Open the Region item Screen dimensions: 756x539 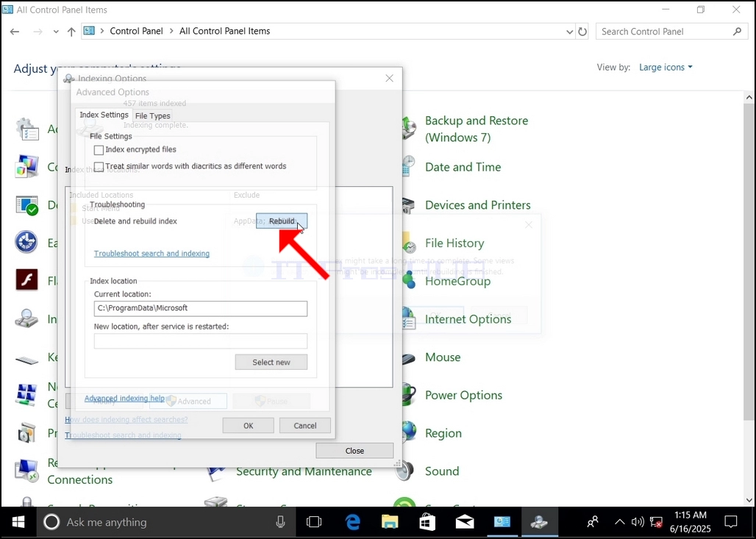pos(443,433)
